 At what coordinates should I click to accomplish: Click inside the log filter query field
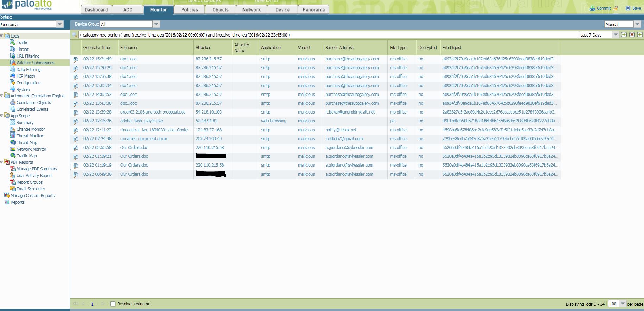[327, 35]
